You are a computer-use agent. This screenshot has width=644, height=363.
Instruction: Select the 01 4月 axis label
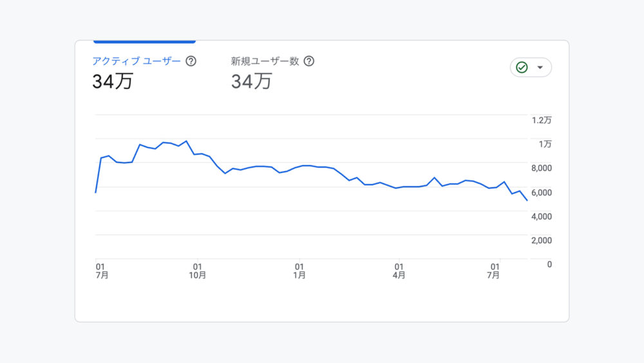tap(399, 271)
